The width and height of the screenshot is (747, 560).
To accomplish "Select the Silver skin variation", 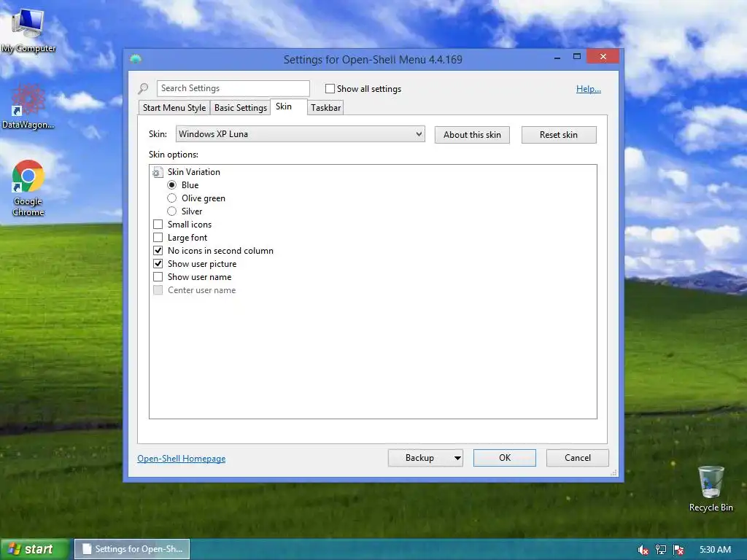I will click(x=172, y=211).
